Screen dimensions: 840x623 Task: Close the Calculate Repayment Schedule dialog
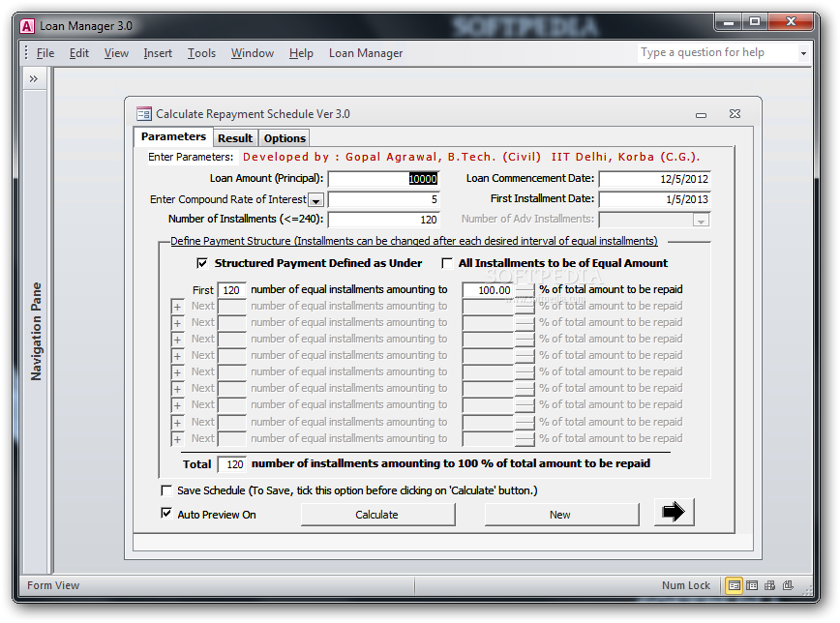(x=735, y=114)
